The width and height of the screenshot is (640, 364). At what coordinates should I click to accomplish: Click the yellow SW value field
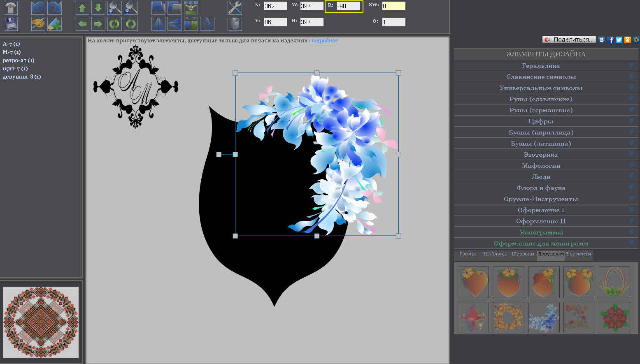[393, 6]
